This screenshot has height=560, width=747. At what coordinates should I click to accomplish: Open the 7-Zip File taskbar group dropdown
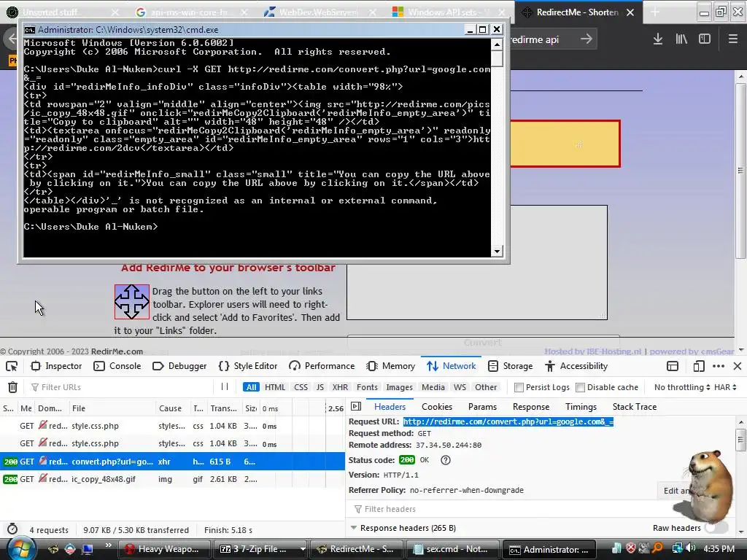coord(302,549)
